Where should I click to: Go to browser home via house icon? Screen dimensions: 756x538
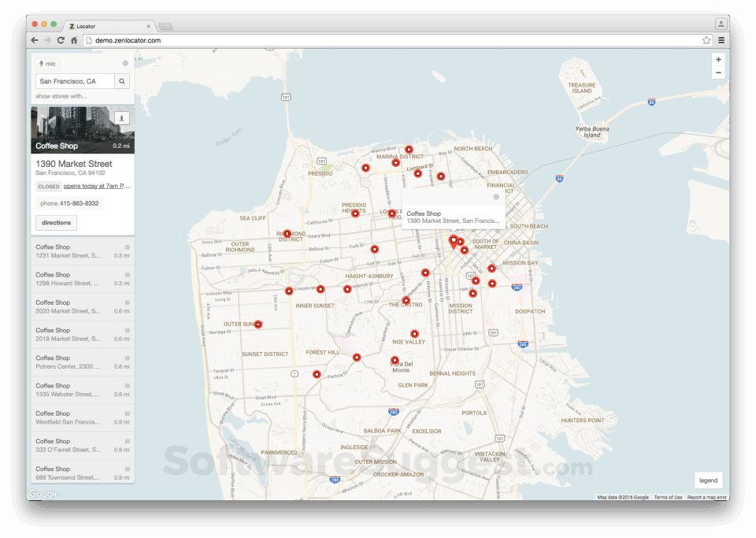pyautogui.click(x=74, y=40)
